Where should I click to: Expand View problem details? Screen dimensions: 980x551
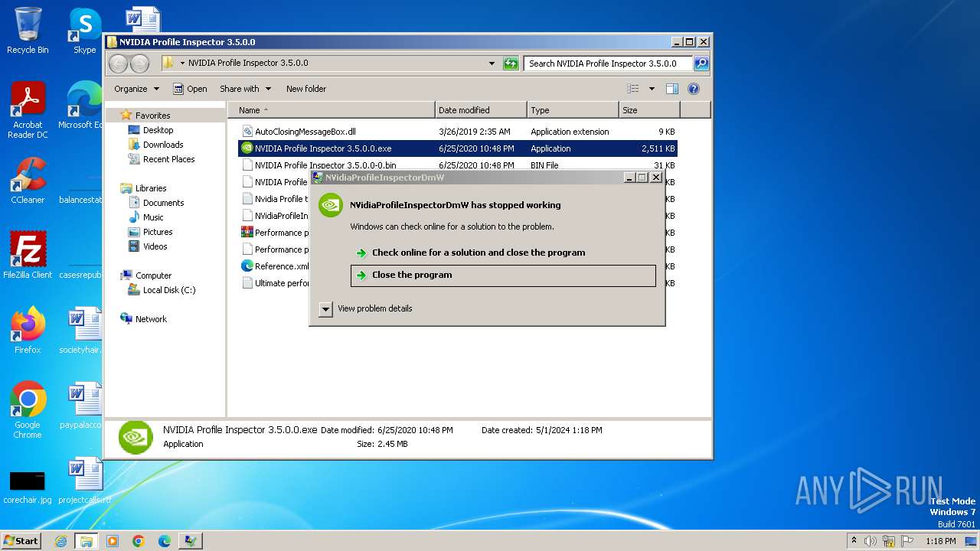pos(366,308)
